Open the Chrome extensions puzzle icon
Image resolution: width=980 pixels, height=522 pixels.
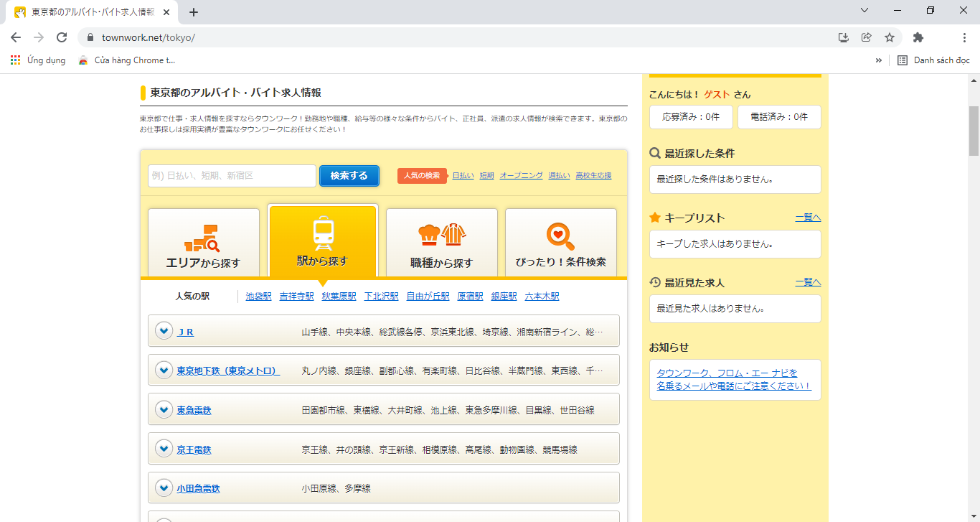click(x=918, y=37)
